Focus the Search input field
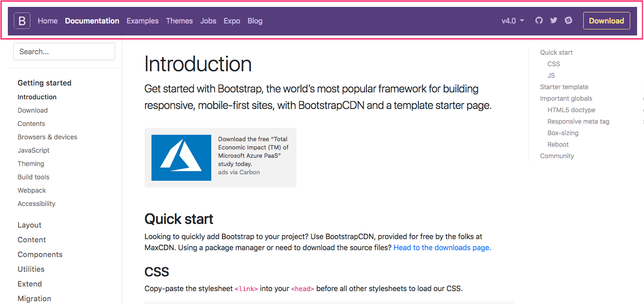Image resolution: width=644 pixels, height=304 pixels. point(64,52)
